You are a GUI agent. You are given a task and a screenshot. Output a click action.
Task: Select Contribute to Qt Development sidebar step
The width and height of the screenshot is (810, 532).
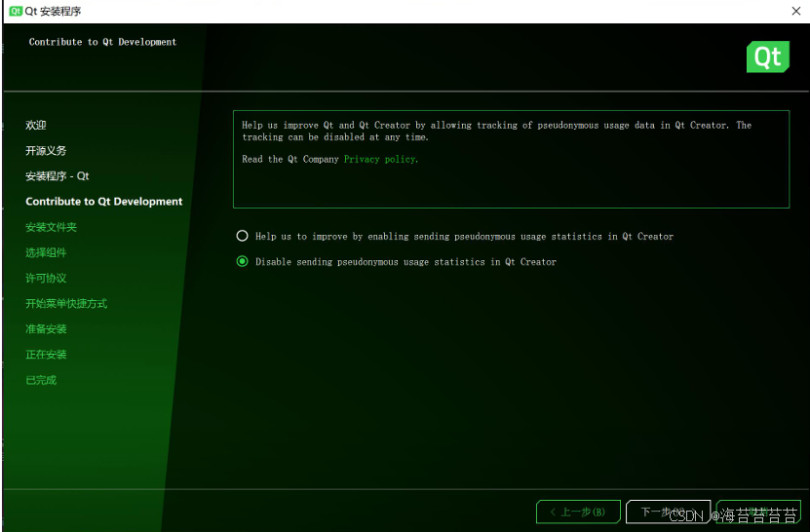point(104,202)
